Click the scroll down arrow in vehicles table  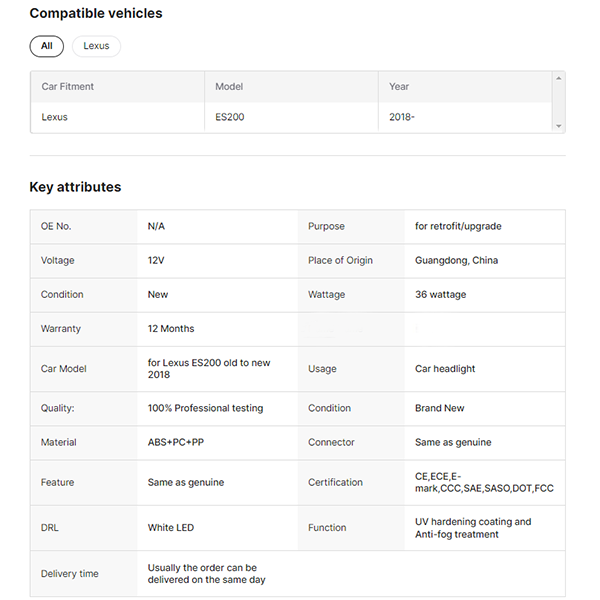click(559, 127)
